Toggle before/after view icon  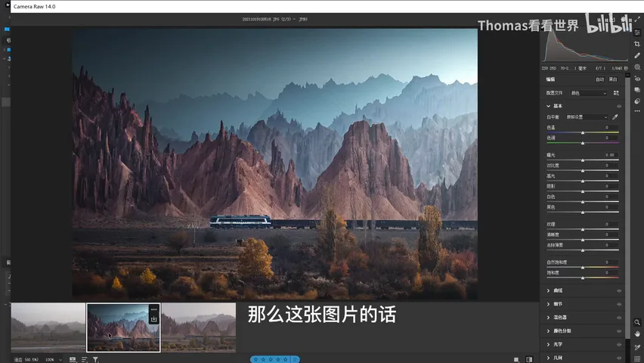[529, 360]
